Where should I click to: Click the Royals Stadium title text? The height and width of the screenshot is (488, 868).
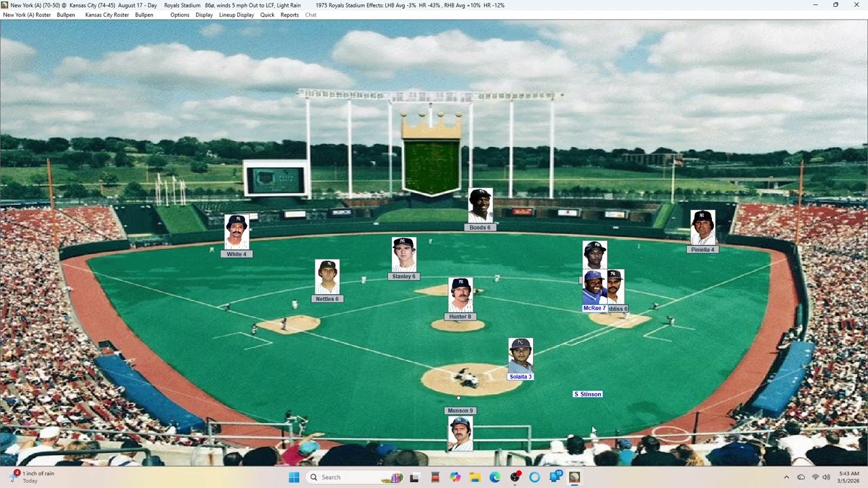coord(182,5)
